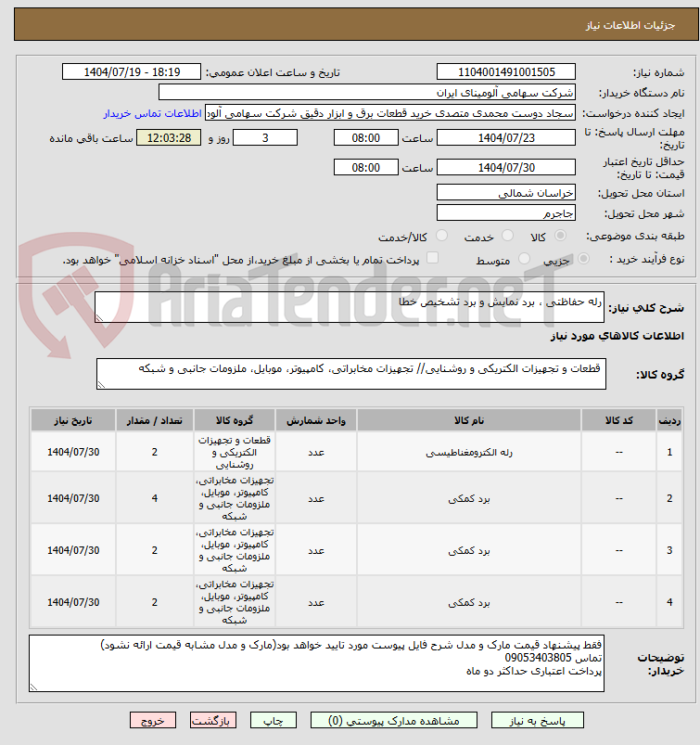Image resolution: width=700 pixels, height=745 pixels.
Task: Click the تعداد / مقدار column header
Action: click(154, 420)
